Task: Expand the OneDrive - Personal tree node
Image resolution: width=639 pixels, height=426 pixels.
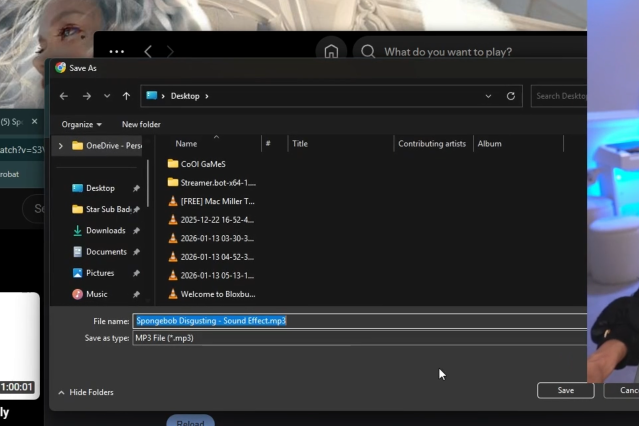Action: click(61, 146)
